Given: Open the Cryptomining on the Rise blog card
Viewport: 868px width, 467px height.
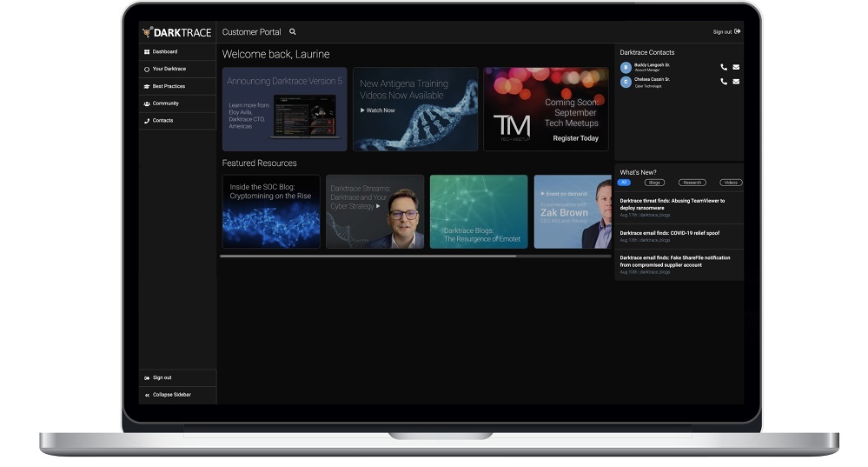Looking at the screenshot, I should (271, 211).
